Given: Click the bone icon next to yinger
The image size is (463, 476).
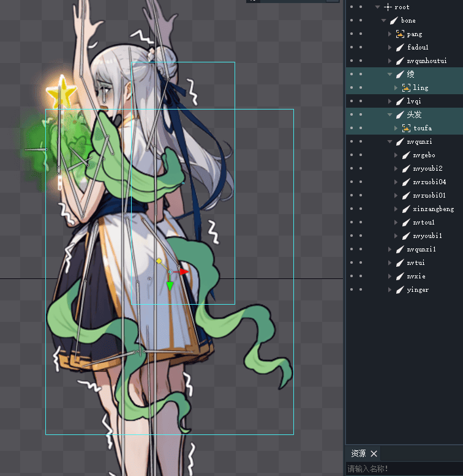Looking at the screenshot, I should point(400,290).
